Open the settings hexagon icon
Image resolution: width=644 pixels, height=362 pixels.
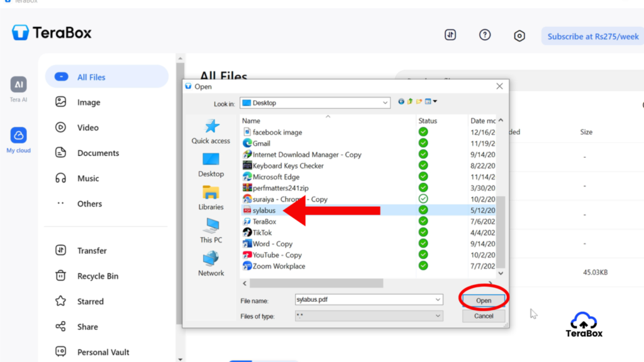point(519,36)
